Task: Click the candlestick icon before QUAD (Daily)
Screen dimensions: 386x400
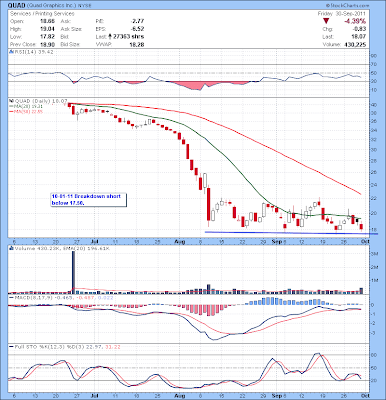Action: click(x=11, y=101)
